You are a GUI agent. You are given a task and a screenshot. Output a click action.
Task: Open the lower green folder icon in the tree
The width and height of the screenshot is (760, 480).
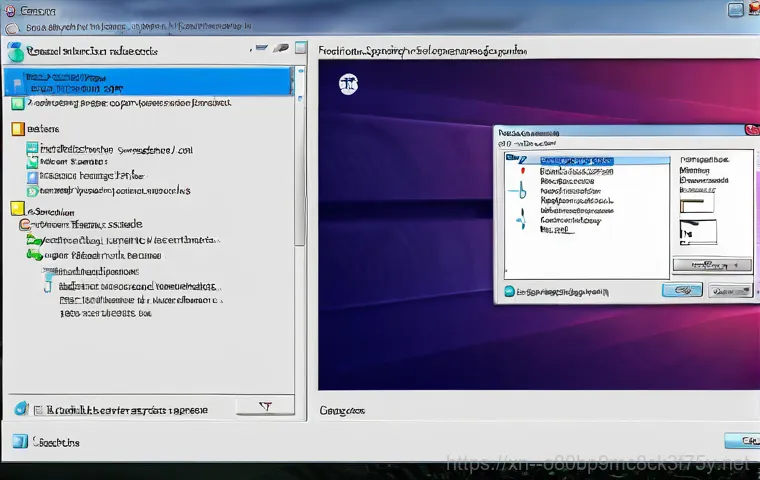[x=34, y=255]
